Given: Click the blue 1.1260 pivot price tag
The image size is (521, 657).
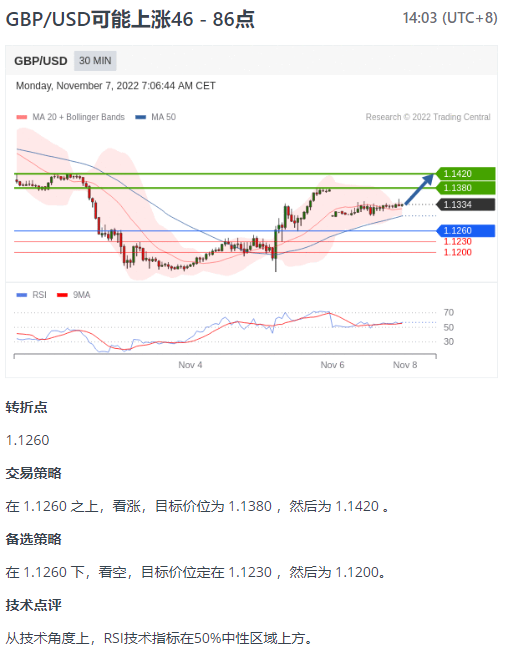Looking at the screenshot, I should click(465, 231).
